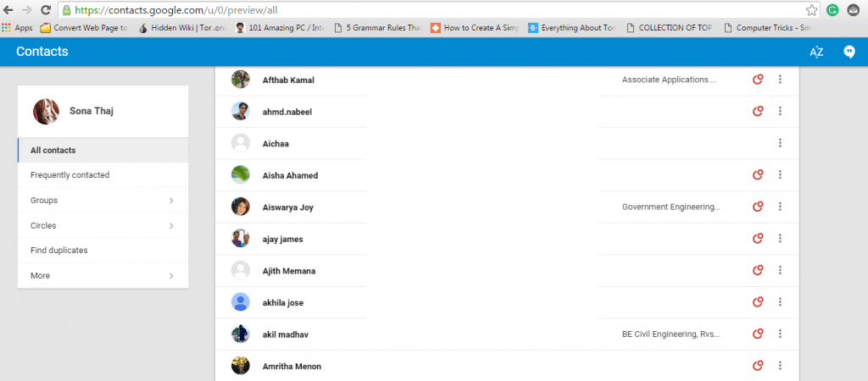This screenshot has height=381, width=868.
Task: Click the browser reload button
Action: [44, 10]
